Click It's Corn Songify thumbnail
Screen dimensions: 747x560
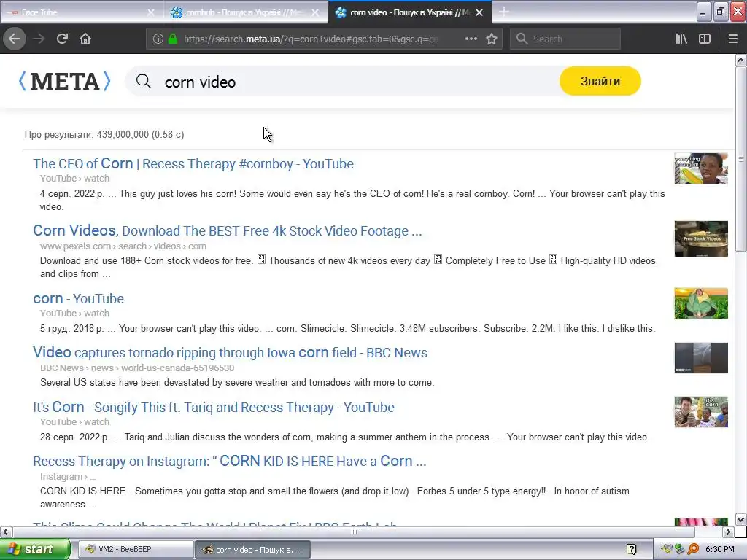pos(701,412)
